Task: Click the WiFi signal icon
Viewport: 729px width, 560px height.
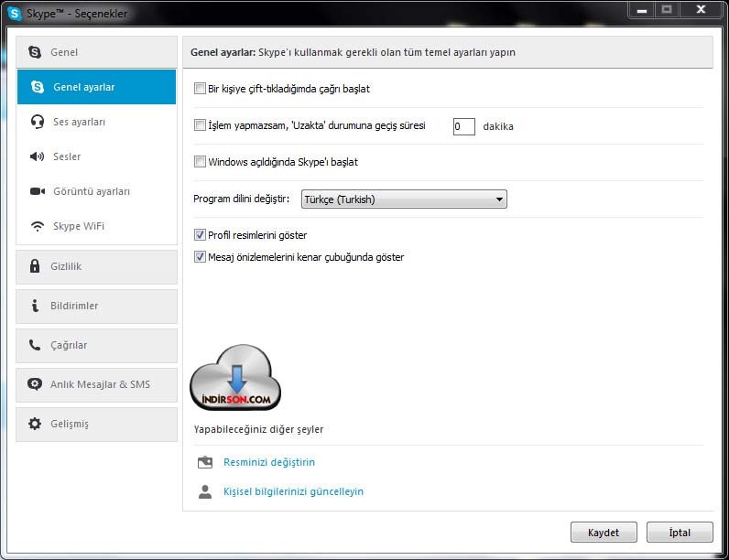Action: 38,226
